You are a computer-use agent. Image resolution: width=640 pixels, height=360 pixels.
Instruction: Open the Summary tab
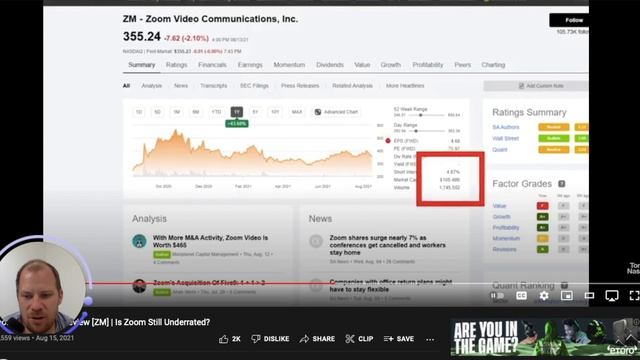pos(142,65)
